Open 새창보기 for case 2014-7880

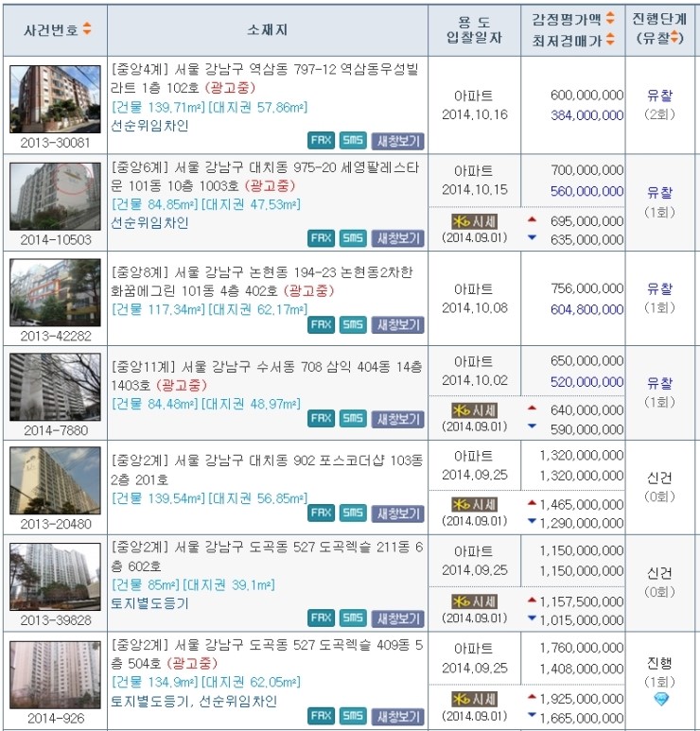398,419
